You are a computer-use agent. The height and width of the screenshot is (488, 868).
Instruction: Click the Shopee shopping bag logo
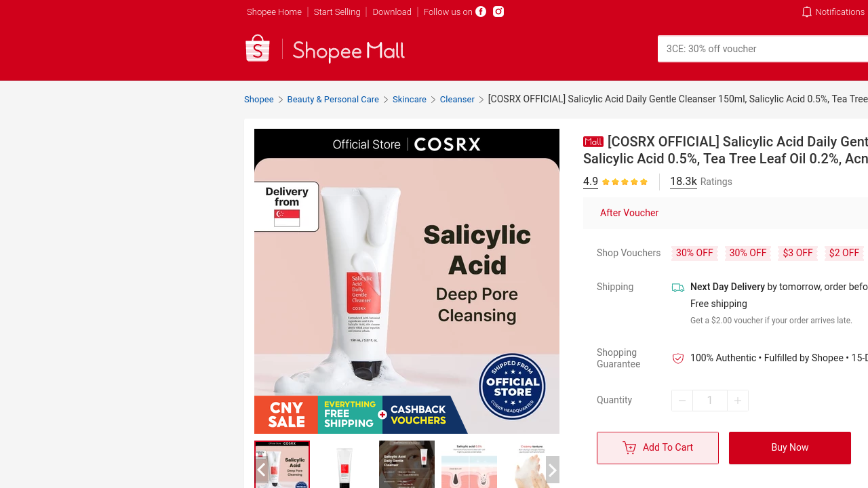pyautogui.click(x=258, y=49)
